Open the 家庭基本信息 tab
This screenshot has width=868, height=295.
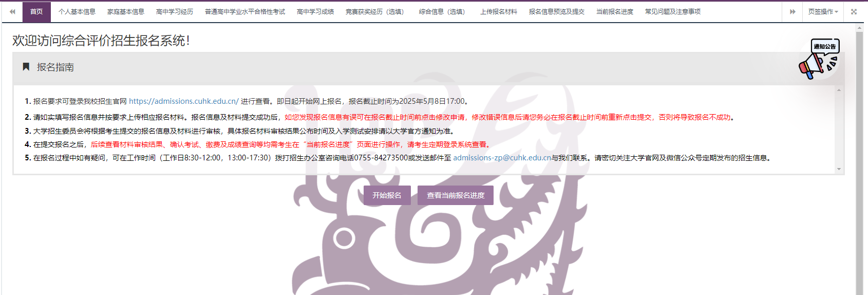pos(126,12)
